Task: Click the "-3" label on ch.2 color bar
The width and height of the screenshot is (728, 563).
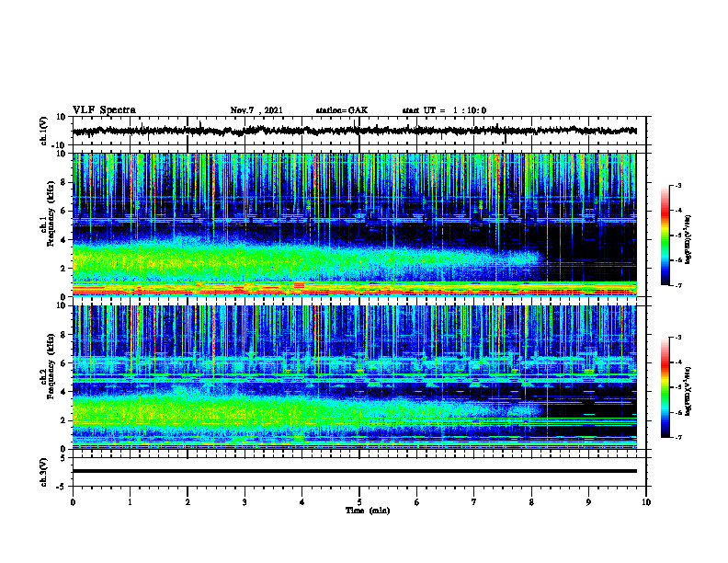Action: [678, 338]
